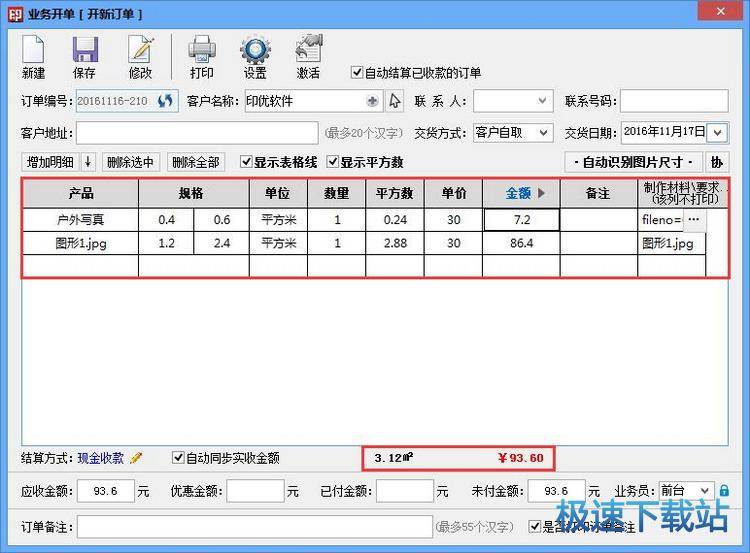
Task: Click the 删除全部 button
Action: 196,162
